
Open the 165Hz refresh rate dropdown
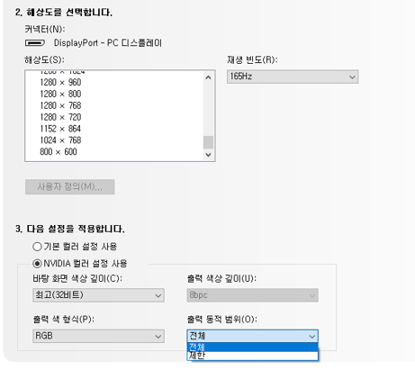click(293, 77)
